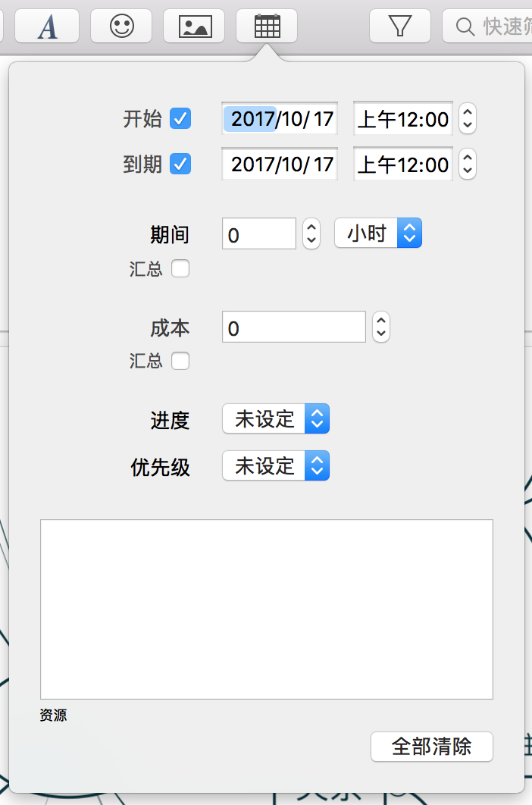Image resolution: width=532 pixels, height=805 pixels.
Task: Enable 汇总 checkbox under 成本
Action: click(180, 361)
